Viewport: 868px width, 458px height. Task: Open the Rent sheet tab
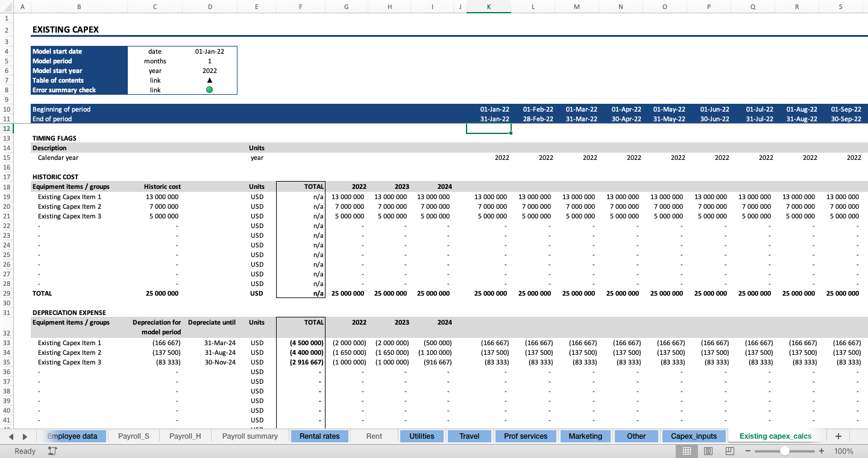[374, 436]
